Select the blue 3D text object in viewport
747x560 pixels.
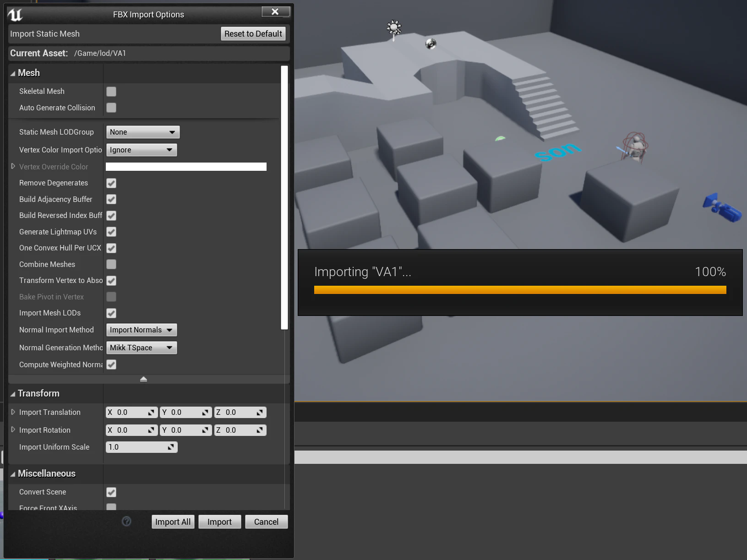point(557,152)
